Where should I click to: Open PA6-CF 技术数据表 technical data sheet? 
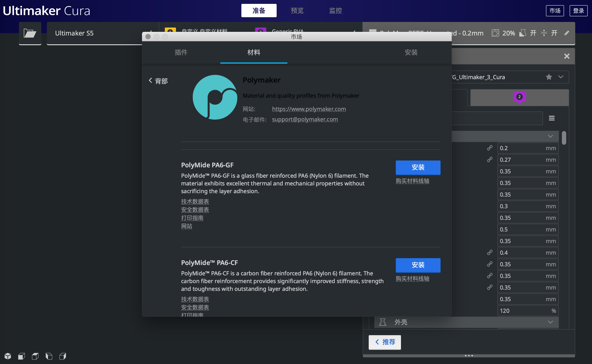click(195, 299)
